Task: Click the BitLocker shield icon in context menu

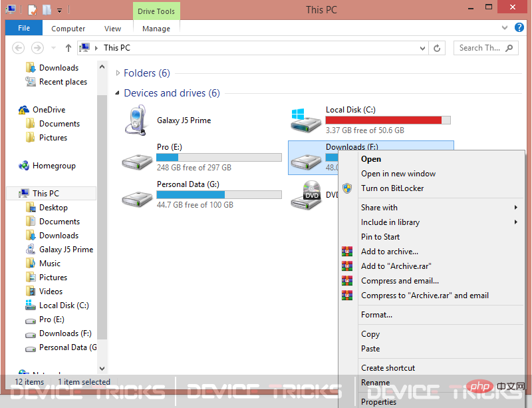Action: point(347,188)
